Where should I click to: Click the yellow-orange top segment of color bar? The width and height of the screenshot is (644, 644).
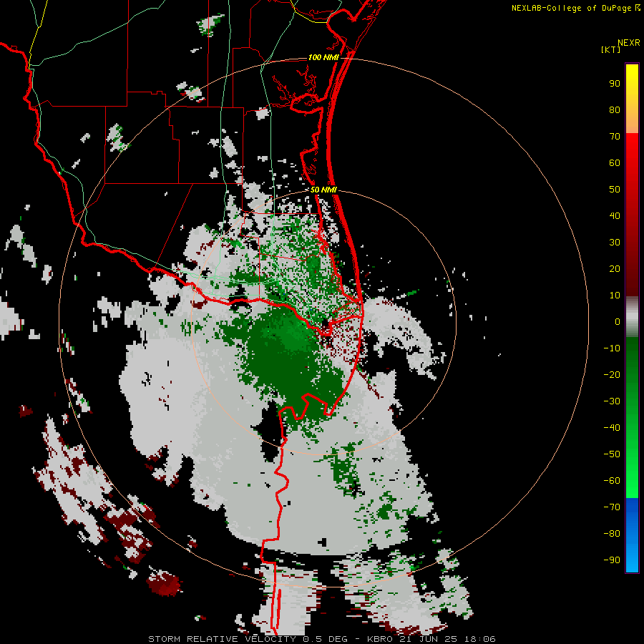632,99
